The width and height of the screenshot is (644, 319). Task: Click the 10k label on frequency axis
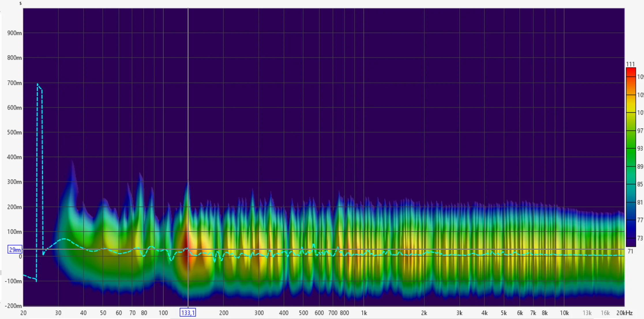(564, 313)
